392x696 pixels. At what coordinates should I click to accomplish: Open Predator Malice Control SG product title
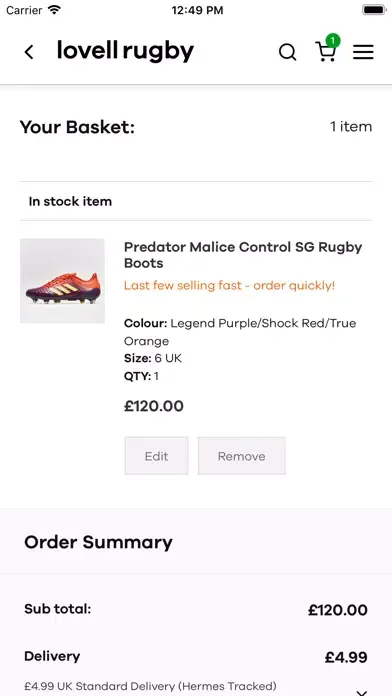(x=243, y=255)
